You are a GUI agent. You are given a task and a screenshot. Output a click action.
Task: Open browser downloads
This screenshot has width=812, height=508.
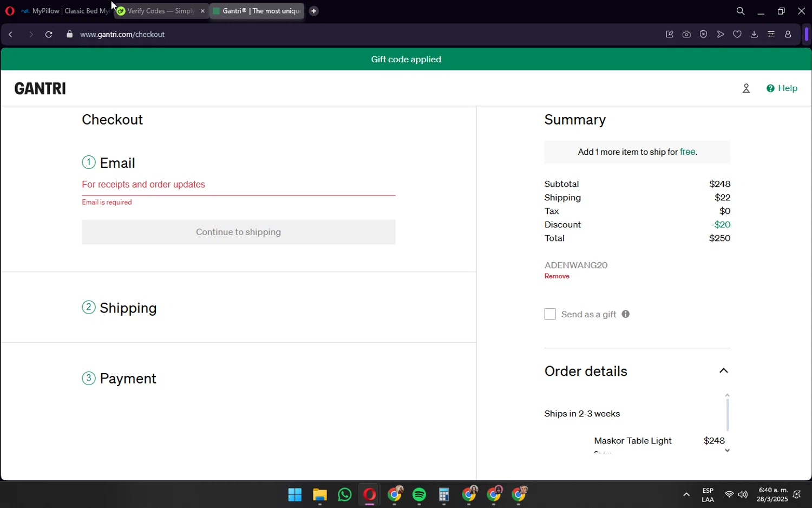click(754, 34)
